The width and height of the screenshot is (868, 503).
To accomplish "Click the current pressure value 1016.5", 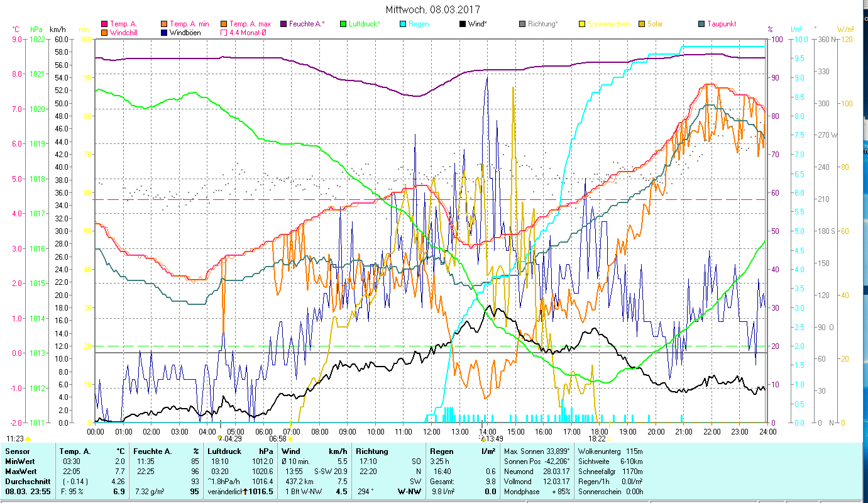I will (261, 492).
